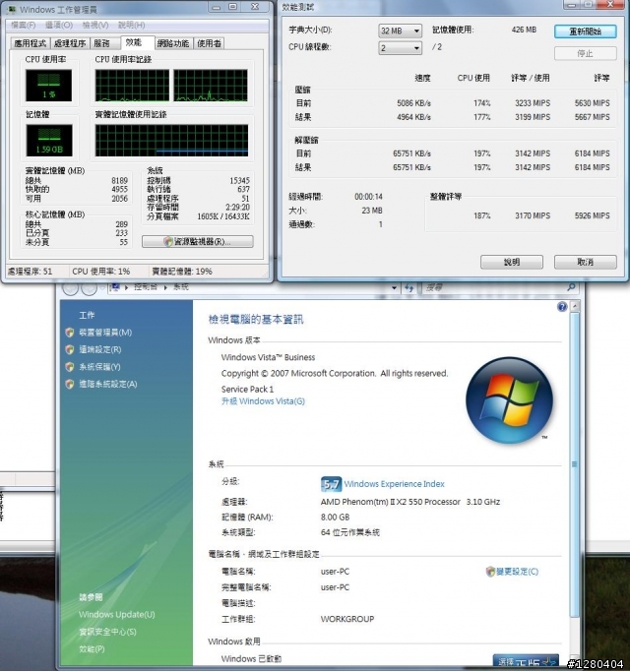Click the 資源監視器(R) button
Image resolution: width=630 pixels, height=672 pixels.
tap(197, 242)
